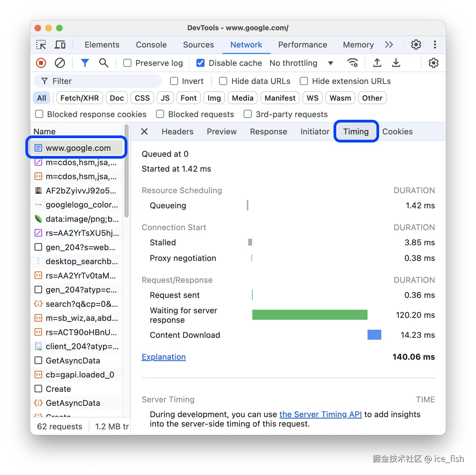Screen dimensions: 476x475
Task: Open the Sources panel
Action: 198,45
